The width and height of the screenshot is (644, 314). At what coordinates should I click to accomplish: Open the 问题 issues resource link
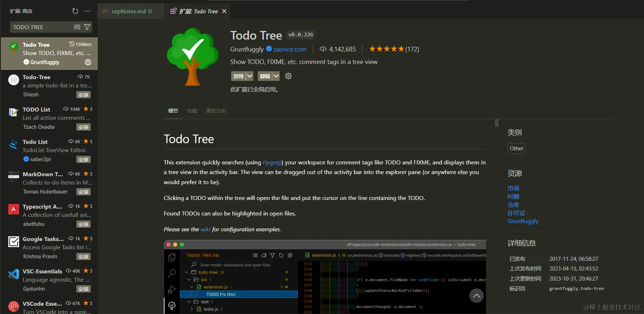[x=513, y=196]
